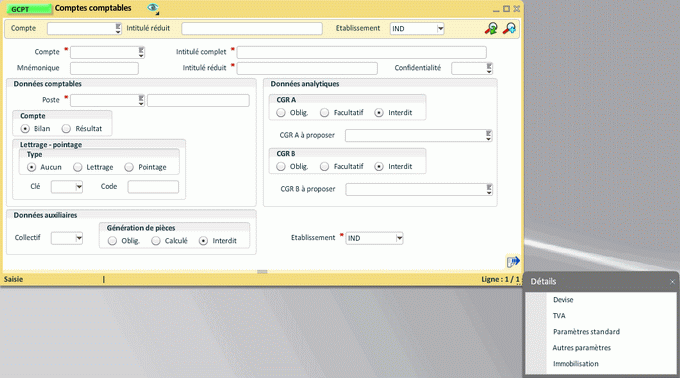Viewport: 680px width, 378px height.
Task: Click the Immobilisation entry in Détails
Action: click(x=575, y=364)
